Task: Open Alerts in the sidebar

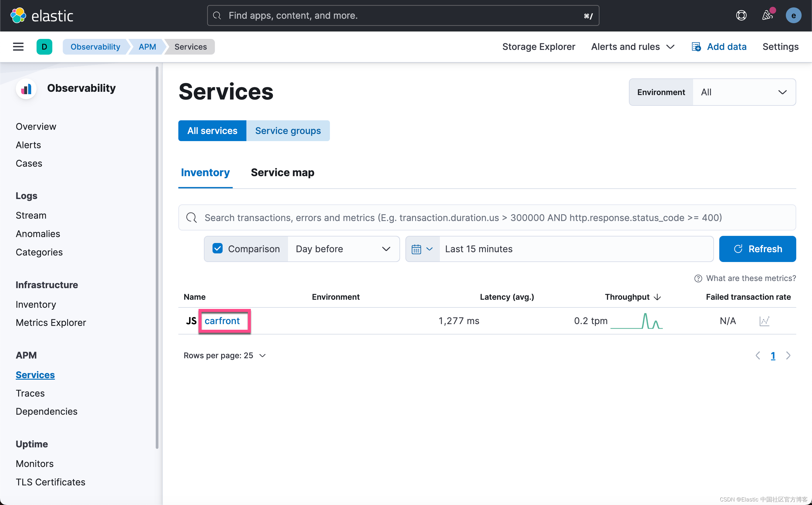Action: pos(28,145)
